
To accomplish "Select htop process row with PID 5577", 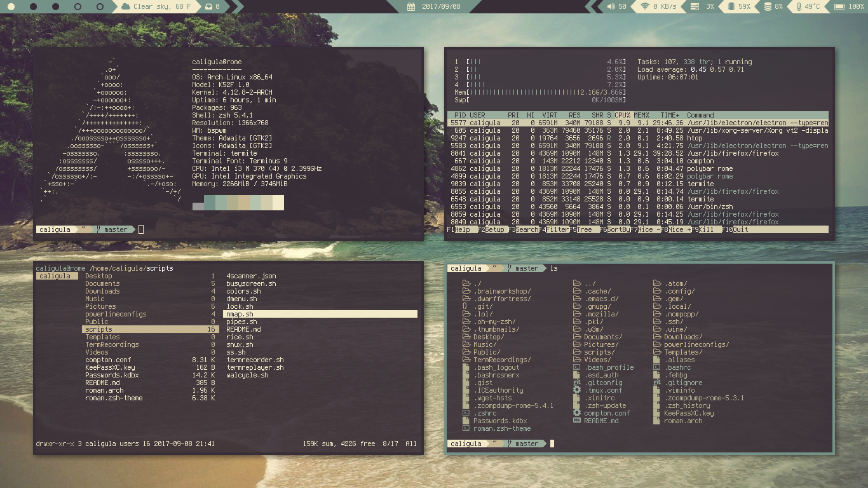I will tap(638, 123).
